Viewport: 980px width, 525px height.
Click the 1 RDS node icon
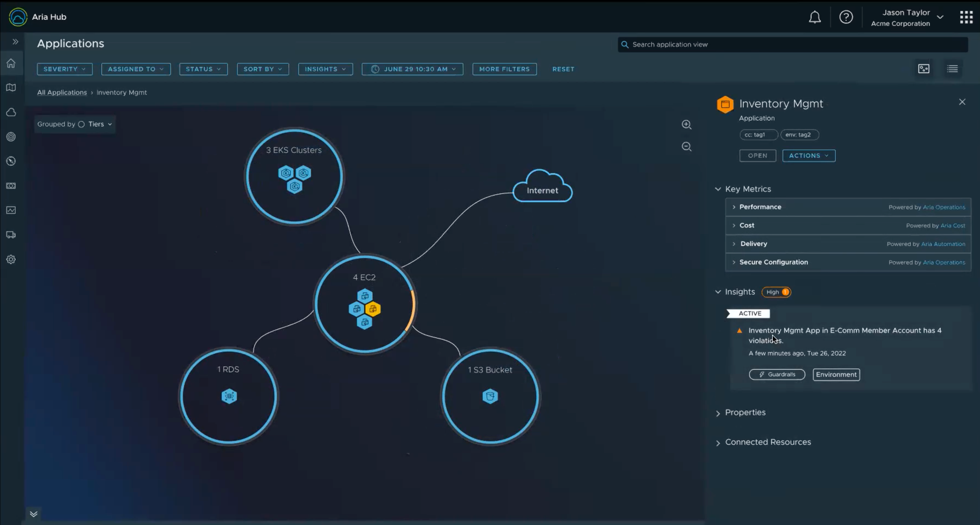(229, 396)
